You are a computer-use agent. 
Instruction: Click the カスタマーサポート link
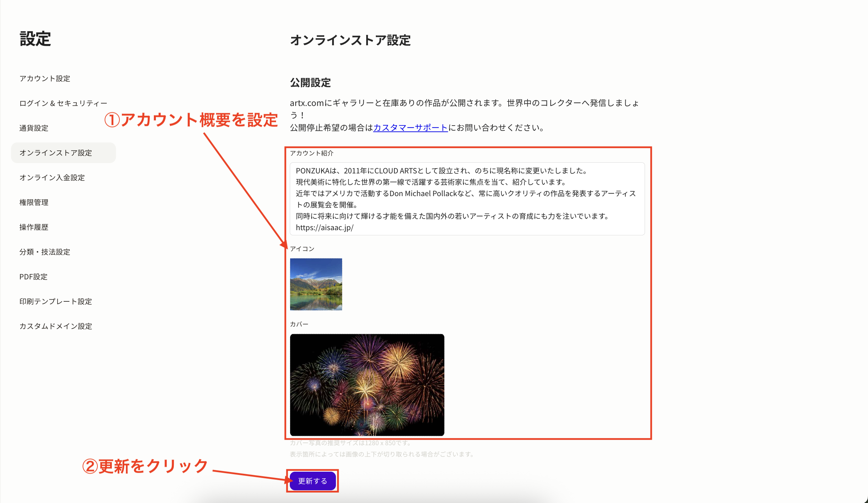410,128
